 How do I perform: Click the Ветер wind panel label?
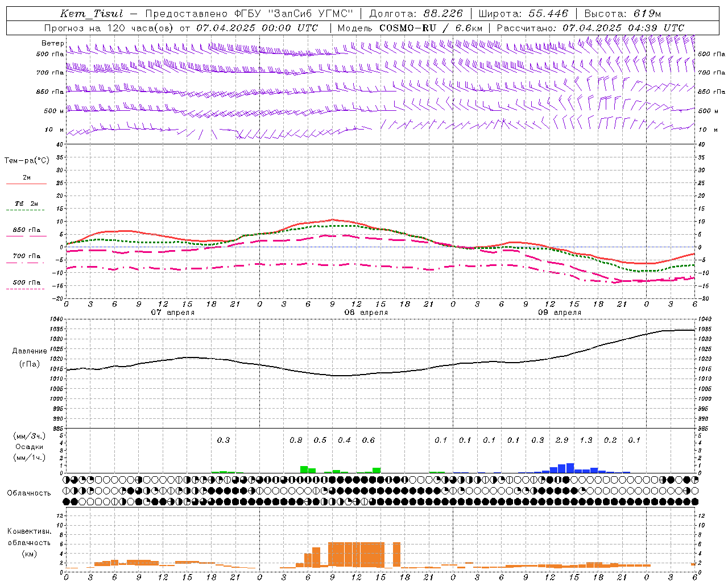point(52,43)
